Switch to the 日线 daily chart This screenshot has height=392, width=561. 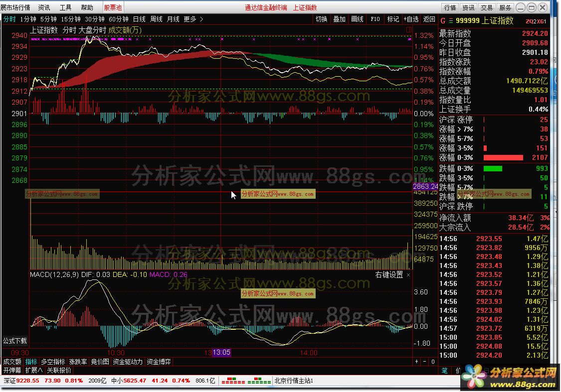tap(139, 19)
